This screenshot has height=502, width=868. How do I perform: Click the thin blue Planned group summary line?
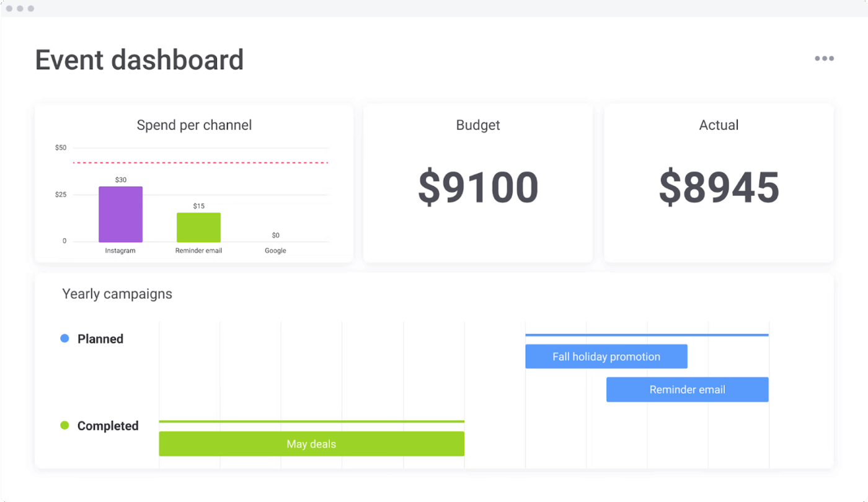(647, 335)
